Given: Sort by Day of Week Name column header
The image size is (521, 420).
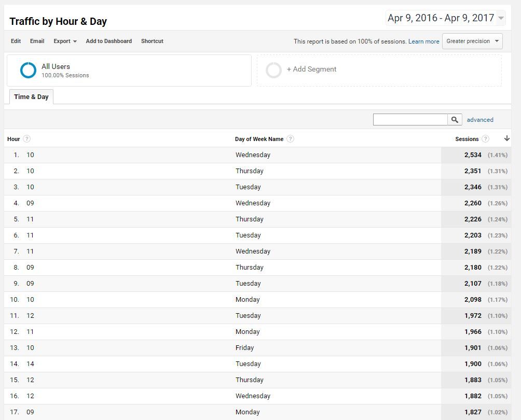Looking at the screenshot, I should pos(259,139).
